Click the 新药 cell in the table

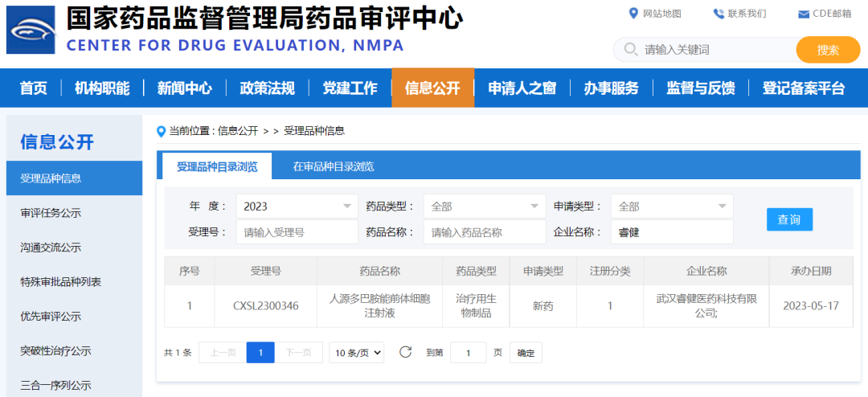pyautogui.click(x=543, y=305)
